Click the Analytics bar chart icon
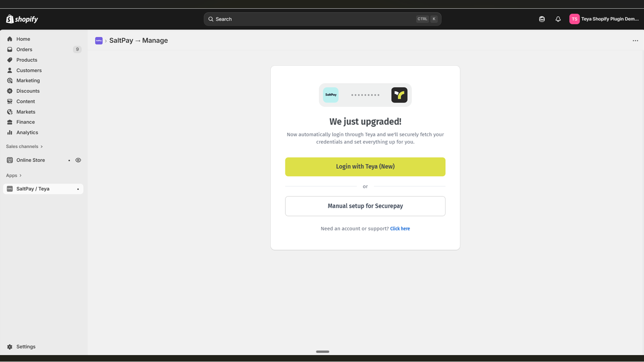The image size is (644, 362). click(10, 132)
